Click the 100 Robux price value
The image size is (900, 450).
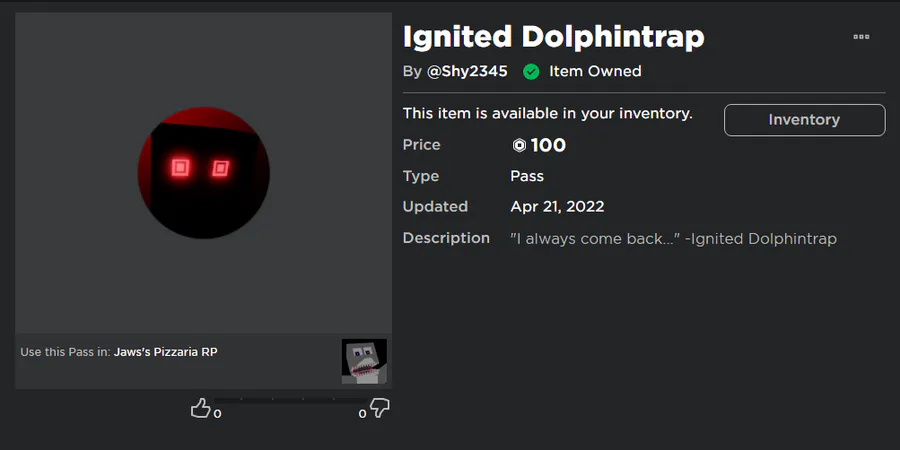point(548,145)
